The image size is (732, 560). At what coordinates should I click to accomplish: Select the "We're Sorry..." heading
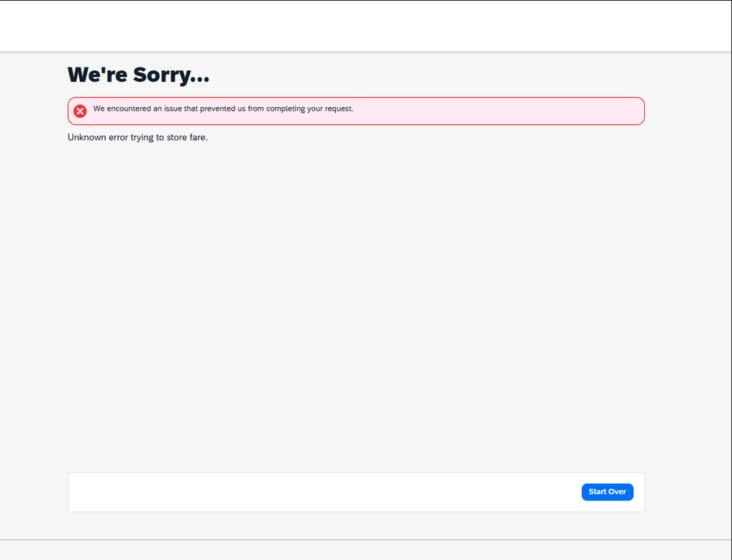pos(138,75)
